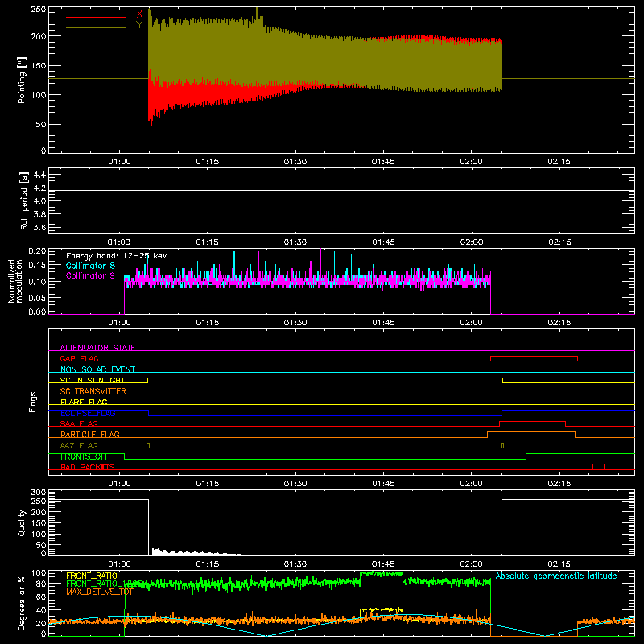
Task: Click the cyan Collimator 8 legend label
Action: tap(90, 266)
